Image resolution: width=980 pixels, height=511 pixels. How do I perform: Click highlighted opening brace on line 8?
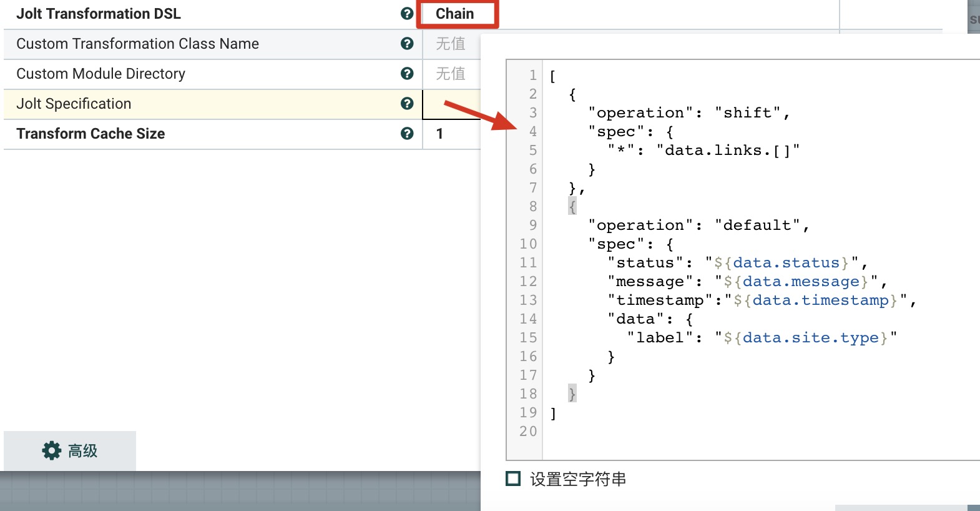point(572,207)
